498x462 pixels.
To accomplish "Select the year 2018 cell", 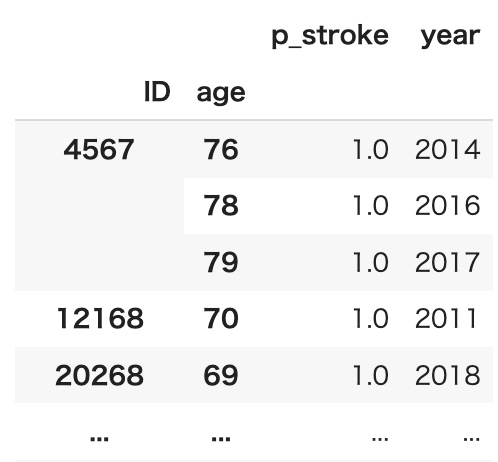I will (448, 375).
